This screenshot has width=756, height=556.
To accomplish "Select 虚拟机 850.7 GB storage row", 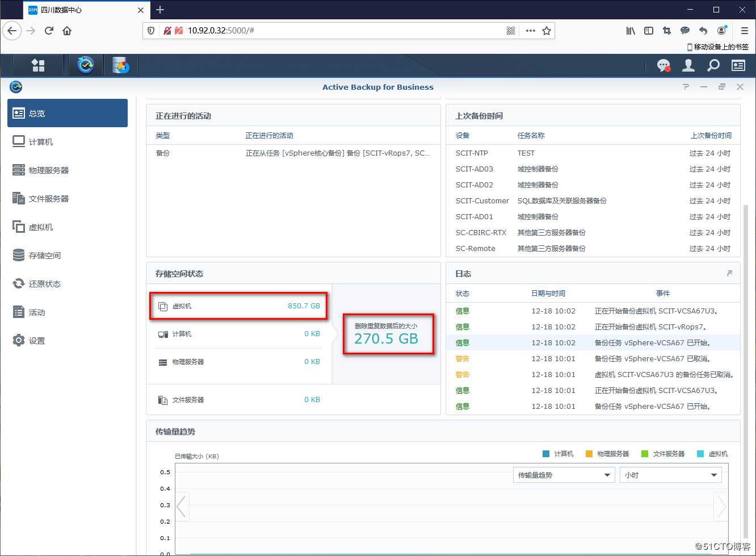I will [x=239, y=306].
